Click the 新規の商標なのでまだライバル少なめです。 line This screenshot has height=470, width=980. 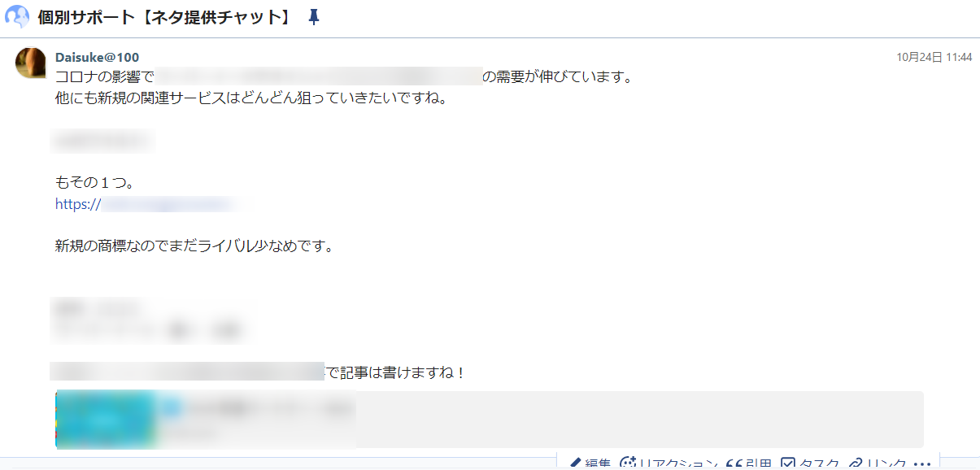click(x=194, y=246)
